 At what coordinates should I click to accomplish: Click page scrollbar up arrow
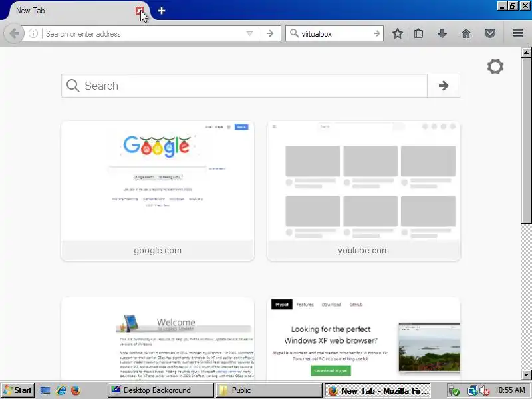(x=526, y=53)
